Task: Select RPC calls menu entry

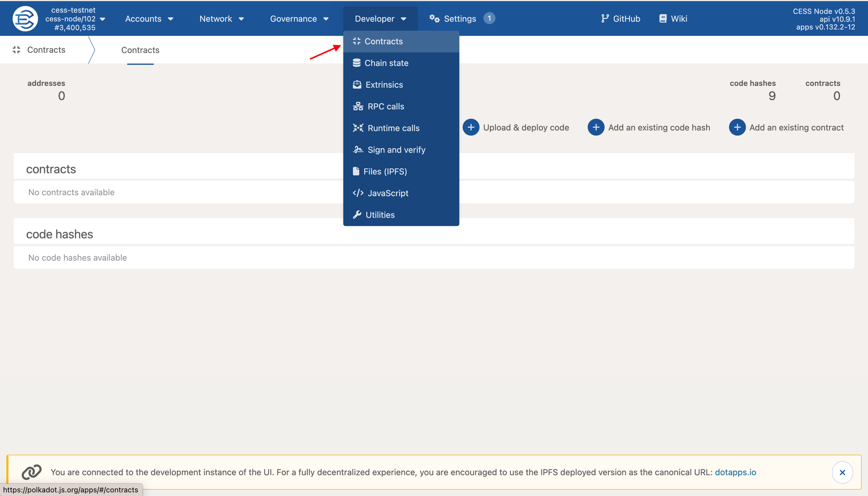Action: [x=401, y=106]
